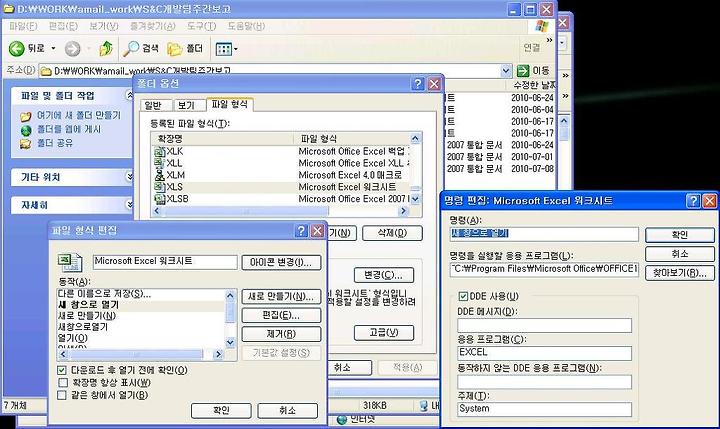
Task: Click the 삭제(D) button in 폴더 옵션
Action: 392,233
